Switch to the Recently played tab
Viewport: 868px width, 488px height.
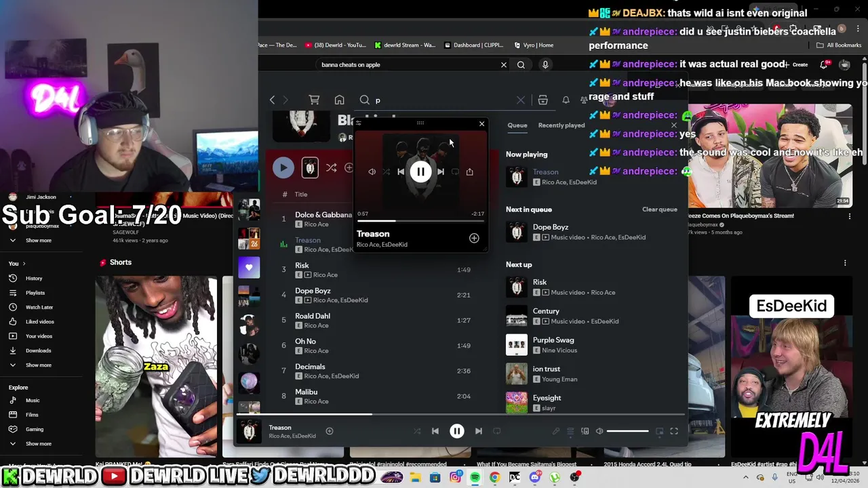(x=561, y=125)
